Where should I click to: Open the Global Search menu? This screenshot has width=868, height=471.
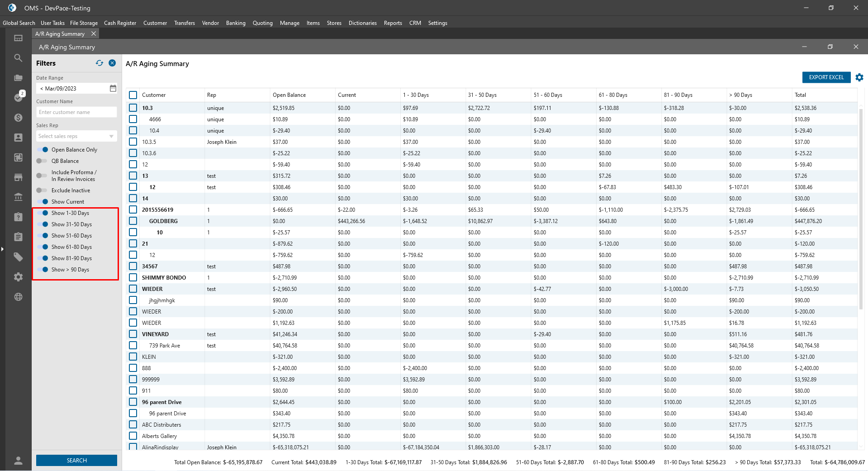point(19,23)
